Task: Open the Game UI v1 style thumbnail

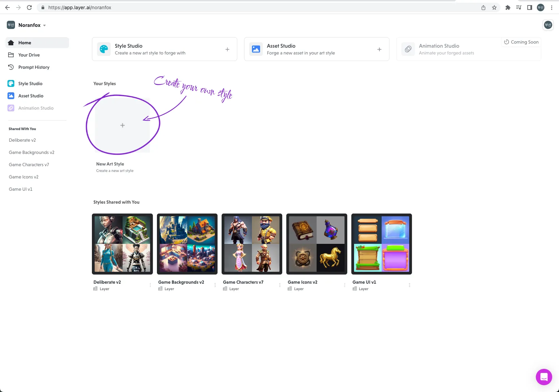Action: [381, 244]
